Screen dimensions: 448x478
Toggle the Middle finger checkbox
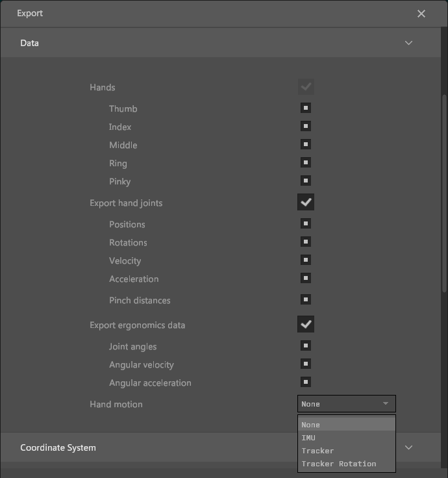click(x=306, y=144)
